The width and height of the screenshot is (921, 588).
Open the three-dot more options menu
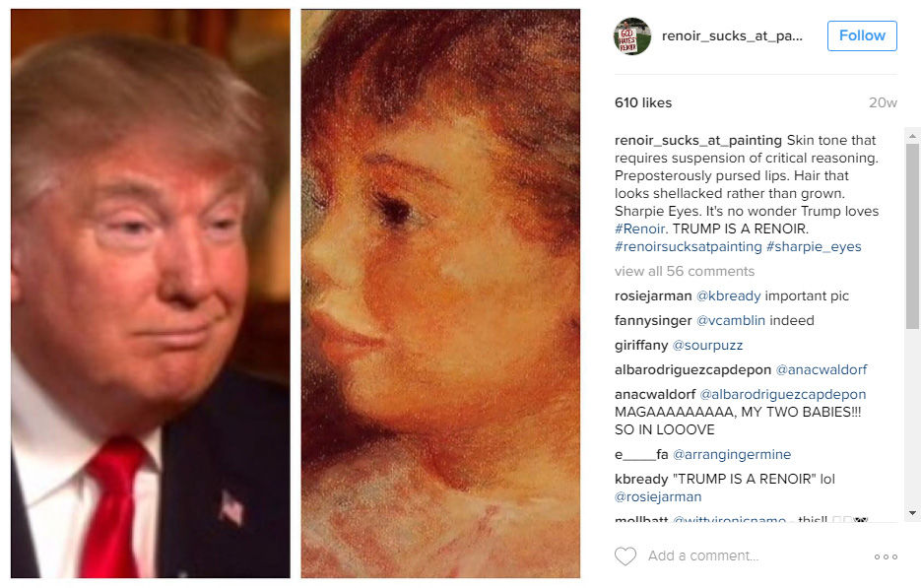886,556
